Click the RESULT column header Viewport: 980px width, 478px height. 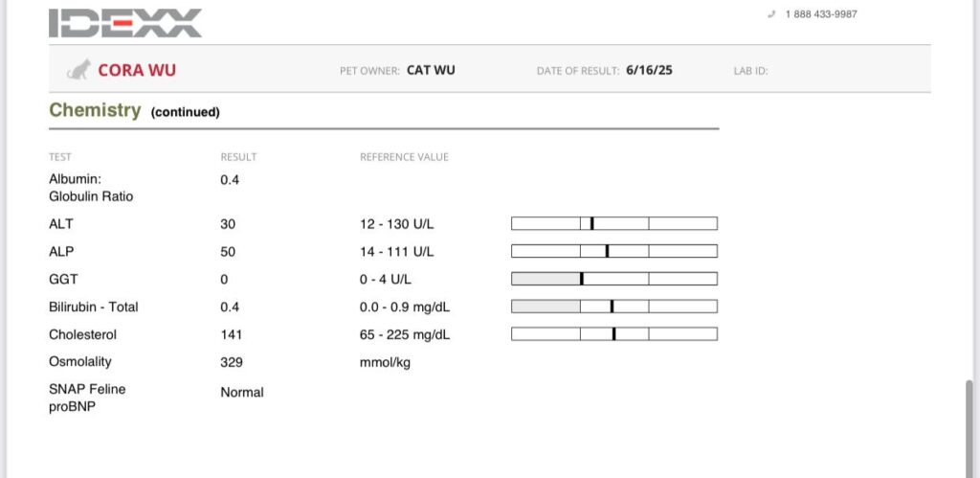pyautogui.click(x=238, y=157)
